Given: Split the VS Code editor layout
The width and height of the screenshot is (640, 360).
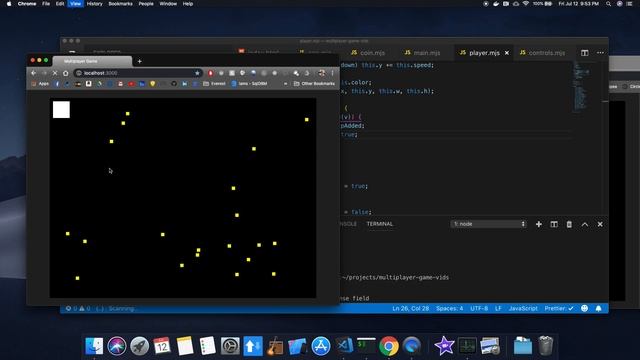Looking at the screenshot, I should pos(584,53).
